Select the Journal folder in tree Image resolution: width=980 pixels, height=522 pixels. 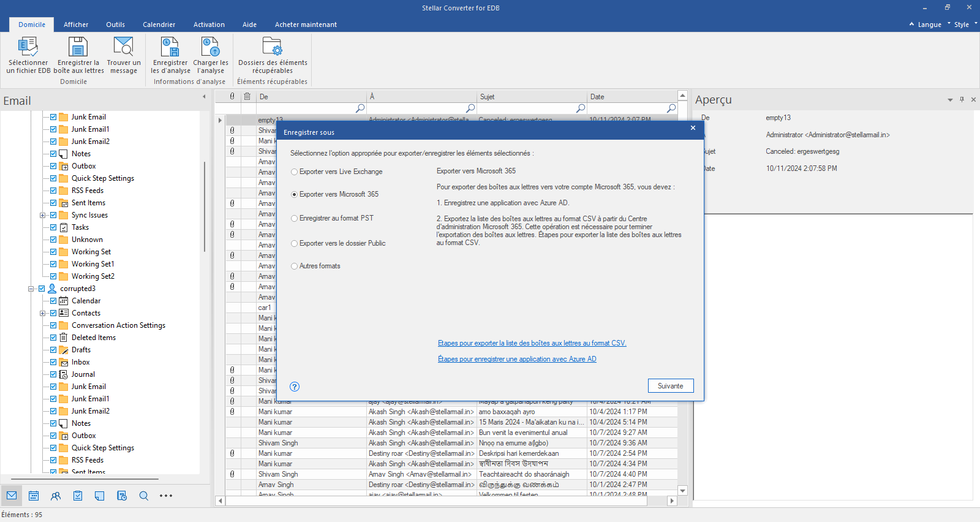point(83,374)
